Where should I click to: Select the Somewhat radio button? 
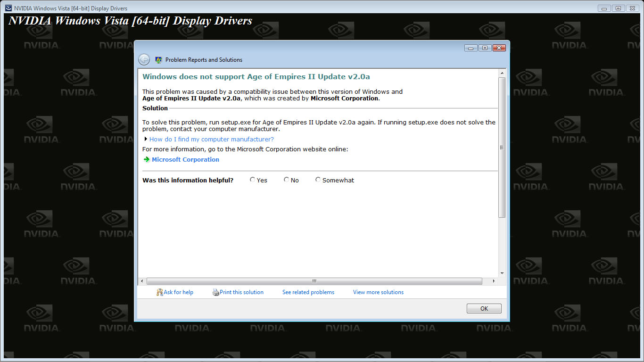pyautogui.click(x=318, y=180)
